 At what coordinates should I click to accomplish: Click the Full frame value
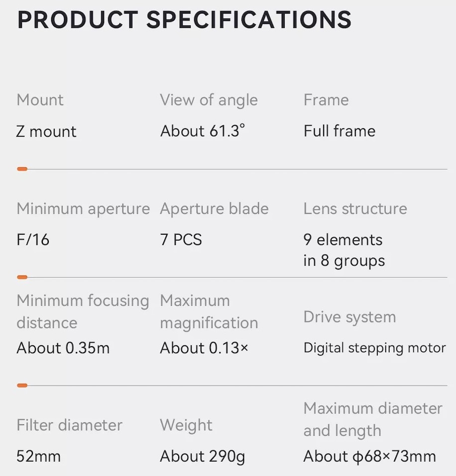point(340,131)
